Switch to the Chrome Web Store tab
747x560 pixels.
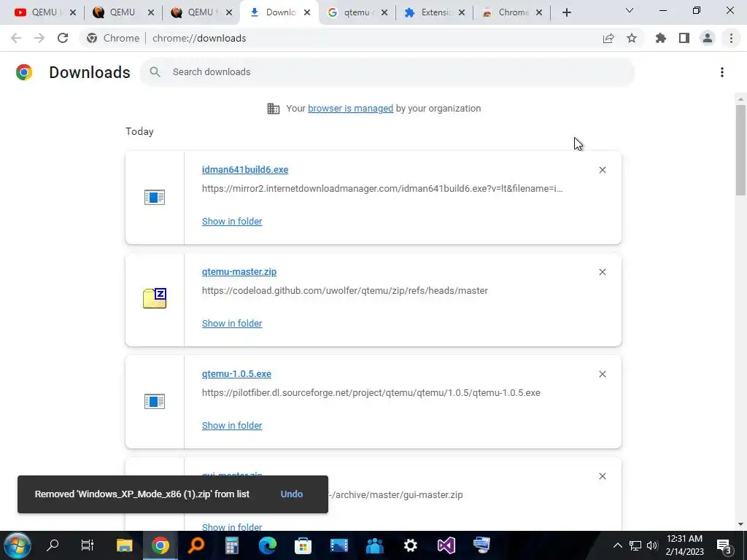512,12
